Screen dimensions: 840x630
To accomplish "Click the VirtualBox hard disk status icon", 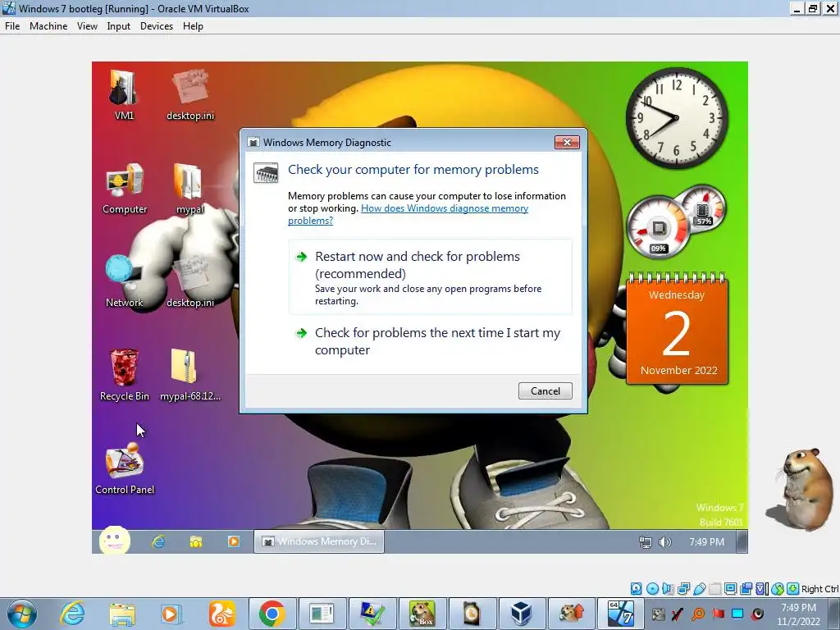I will 636,589.
